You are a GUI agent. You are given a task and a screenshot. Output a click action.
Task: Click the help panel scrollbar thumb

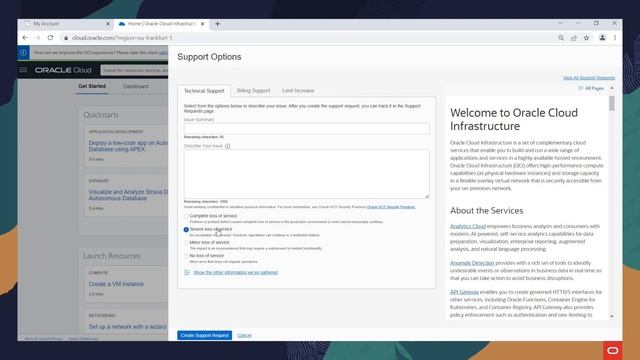point(611,103)
